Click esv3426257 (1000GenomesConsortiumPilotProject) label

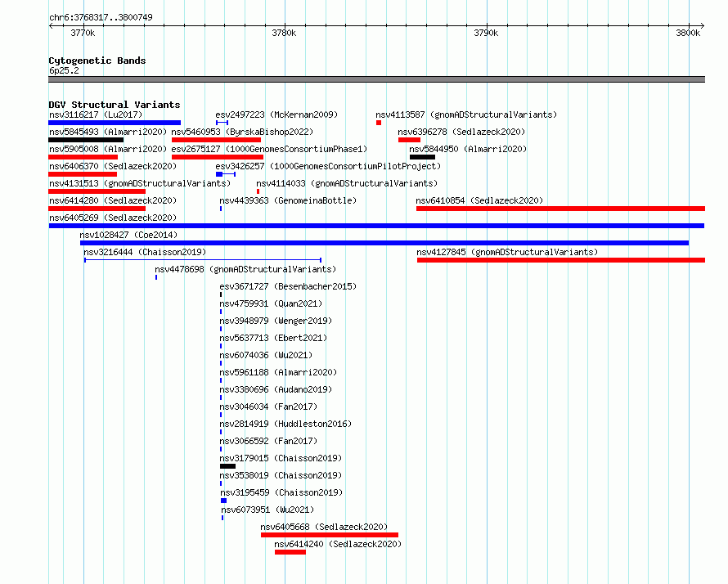328,166
